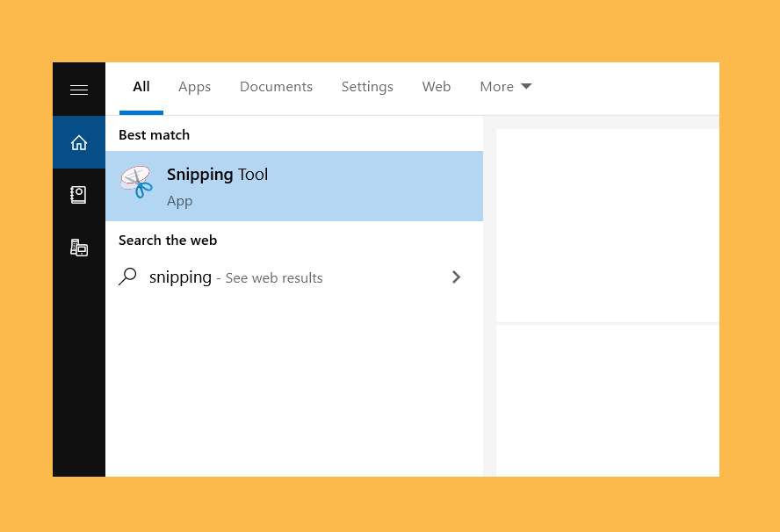Switch to the Documents tab
The image size is (780, 532).
tap(276, 87)
